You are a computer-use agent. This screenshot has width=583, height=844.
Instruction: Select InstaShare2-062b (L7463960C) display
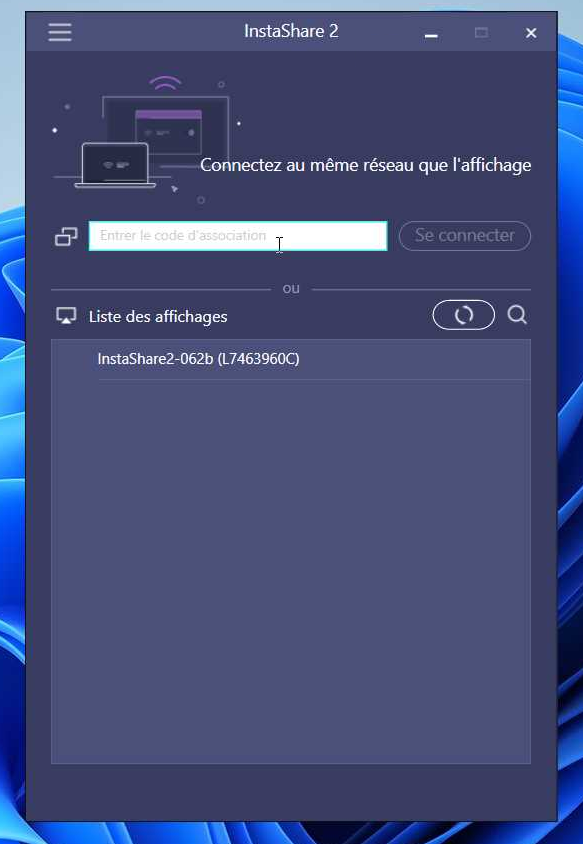(x=291, y=359)
